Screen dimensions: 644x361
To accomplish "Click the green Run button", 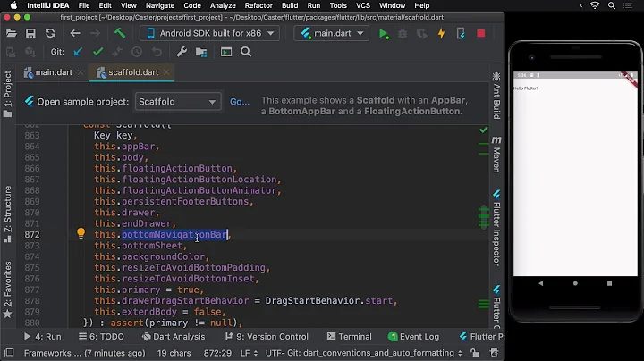I will pos(384,34).
